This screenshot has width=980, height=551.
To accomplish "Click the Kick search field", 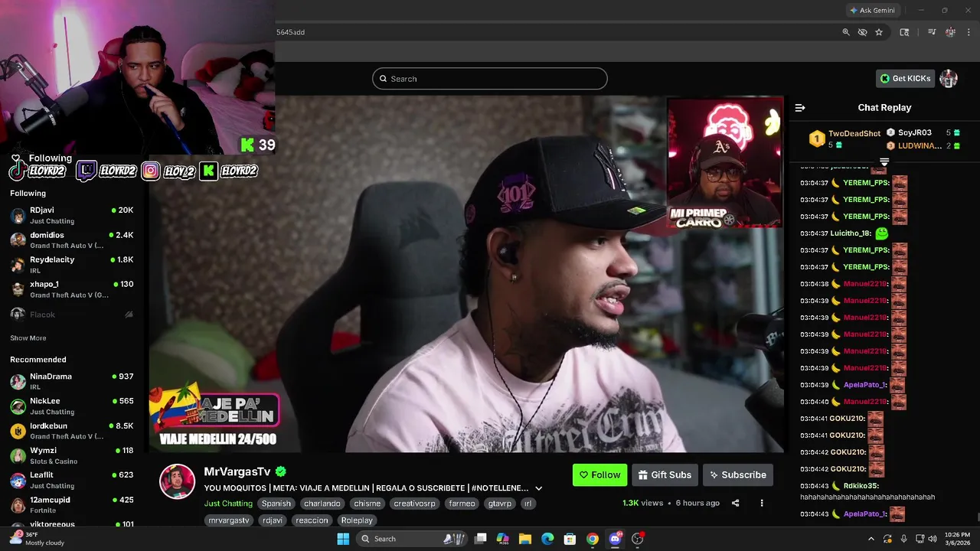I will click(490, 79).
